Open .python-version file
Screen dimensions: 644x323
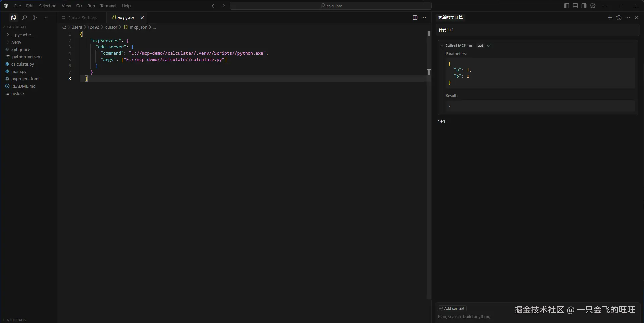(x=28, y=57)
